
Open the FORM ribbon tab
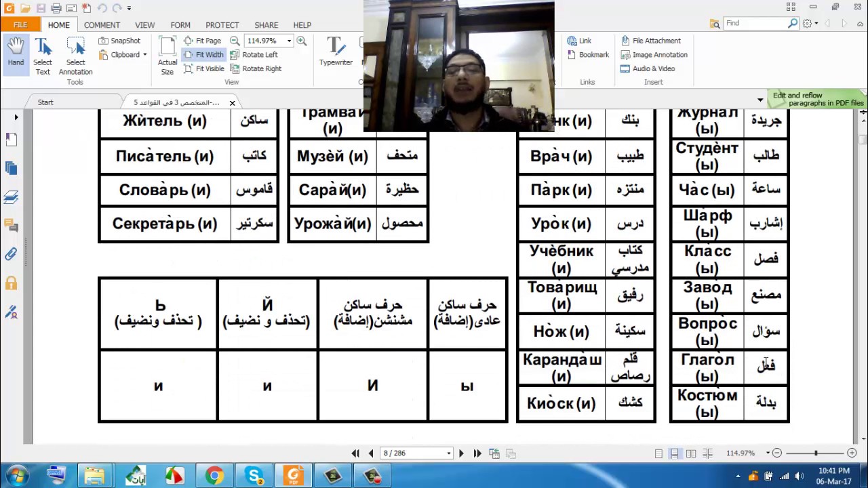(x=180, y=25)
